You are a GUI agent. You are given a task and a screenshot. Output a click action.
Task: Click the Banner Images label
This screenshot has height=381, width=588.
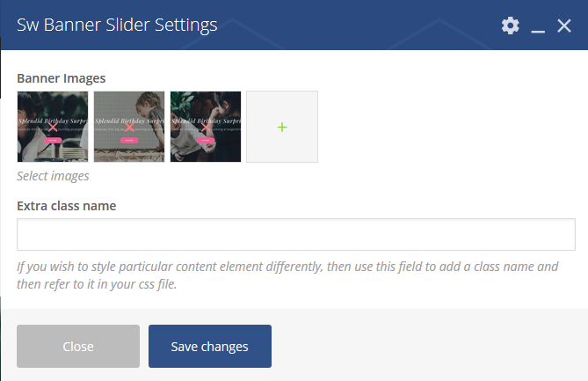tap(62, 78)
